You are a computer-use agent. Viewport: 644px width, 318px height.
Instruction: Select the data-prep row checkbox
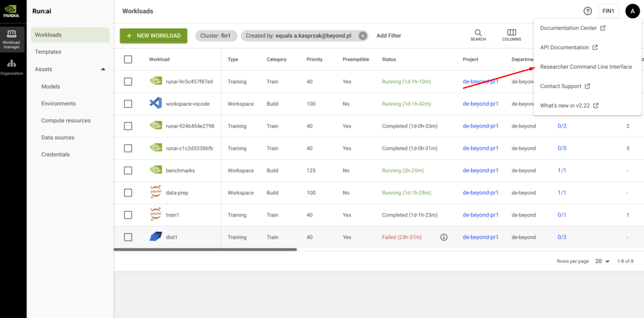128,193
